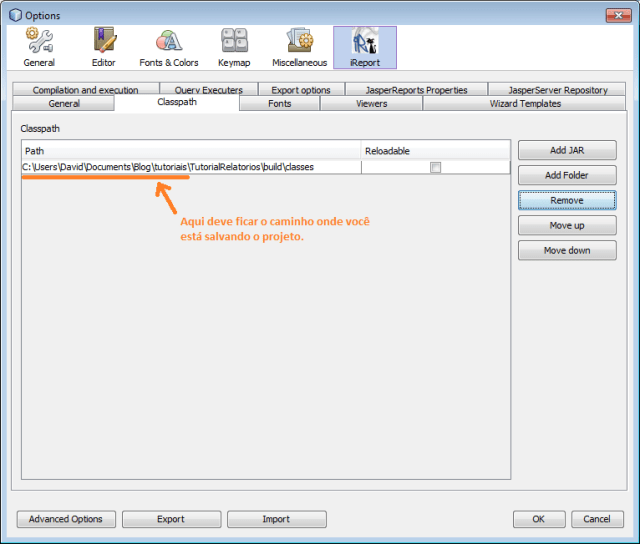The height and width of the screenshot is (544, 640).
Task: Click the Add JAR button
Action: [x=567, y=150]
